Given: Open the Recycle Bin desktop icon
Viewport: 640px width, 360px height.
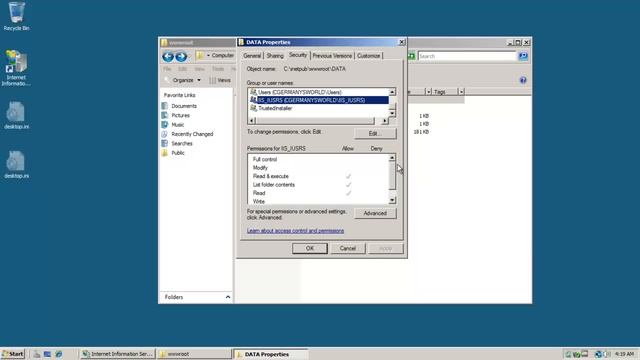Looking at the screenshot, I should (16, 16).
